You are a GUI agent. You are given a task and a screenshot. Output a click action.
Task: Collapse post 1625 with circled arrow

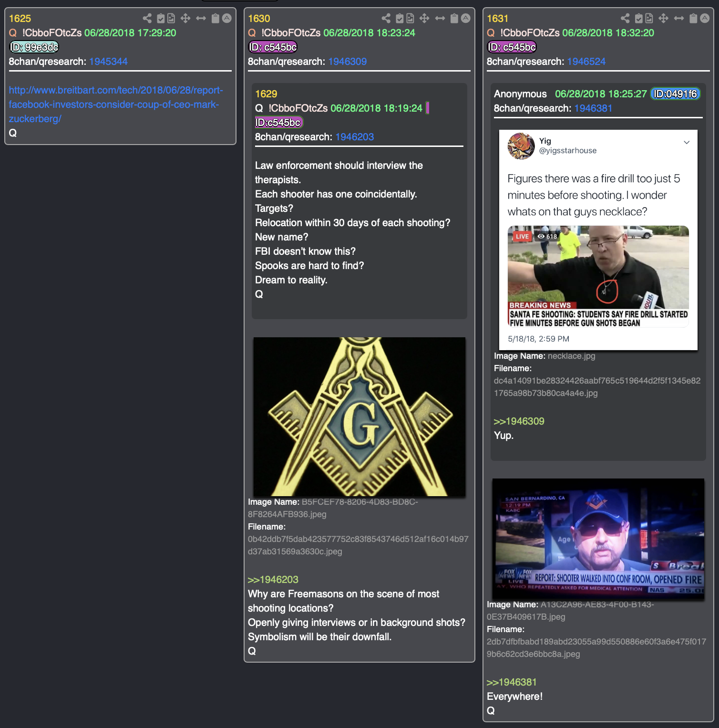click(x=227, y=18)
